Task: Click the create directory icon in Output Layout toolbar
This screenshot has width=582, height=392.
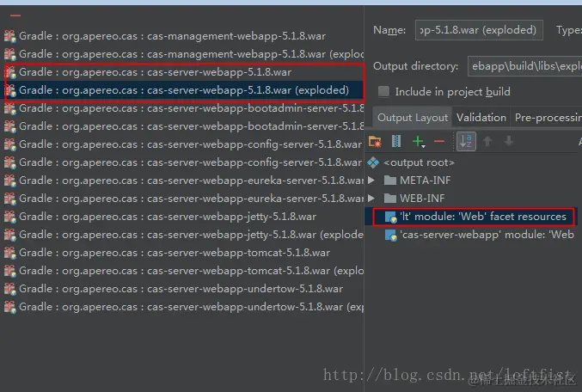Action: pos(375,142)
